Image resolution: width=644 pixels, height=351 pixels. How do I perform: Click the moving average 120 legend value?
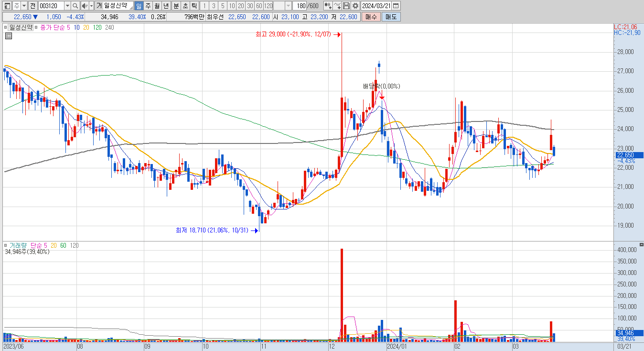click(97, 28)
